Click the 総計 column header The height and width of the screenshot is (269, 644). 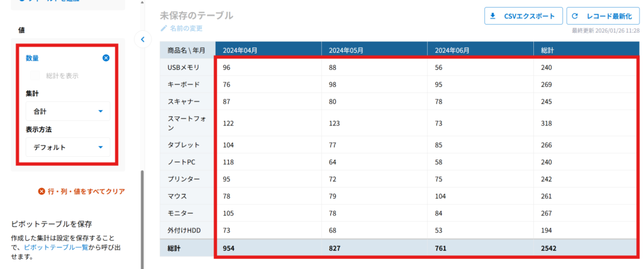tap(586, 50)
